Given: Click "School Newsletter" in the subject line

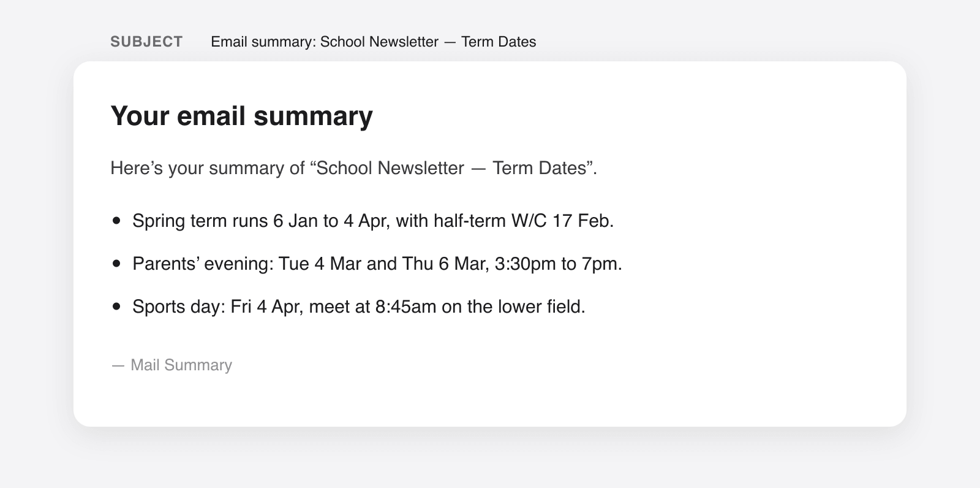Looking at the screenshot, I should 380,42.
